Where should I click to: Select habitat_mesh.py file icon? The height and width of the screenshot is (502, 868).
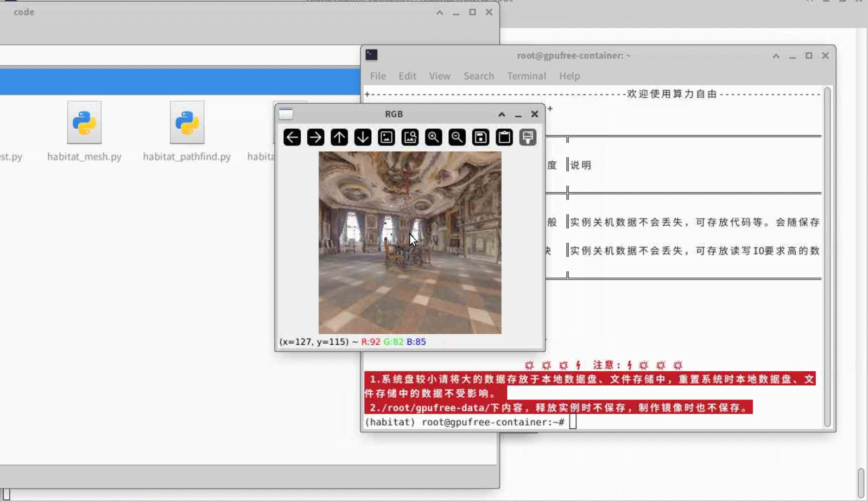pos(84,123)
